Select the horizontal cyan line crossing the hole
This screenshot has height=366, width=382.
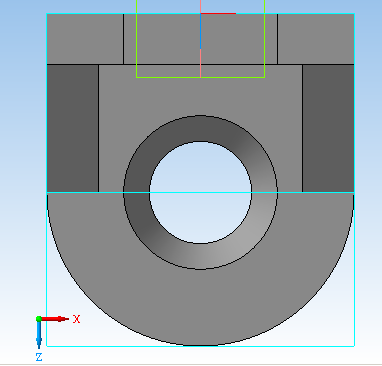(200, 192)
